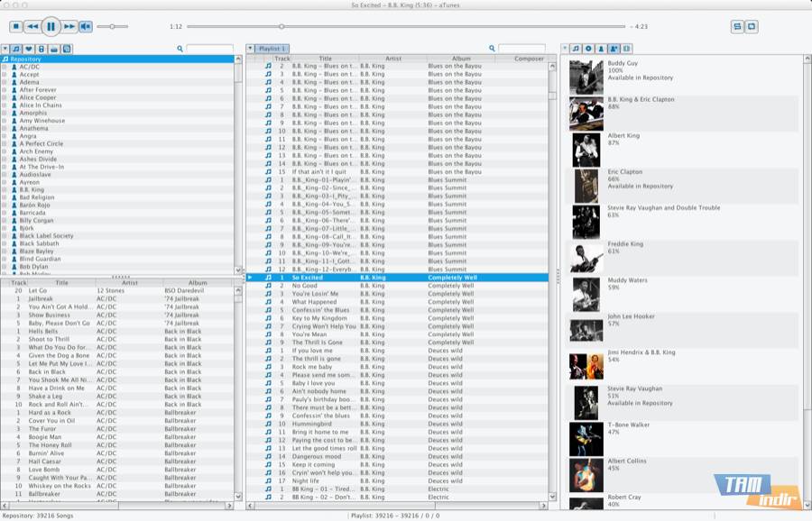Open the favorites heart view in navigator
812x521 pixels.
(29, 49)
